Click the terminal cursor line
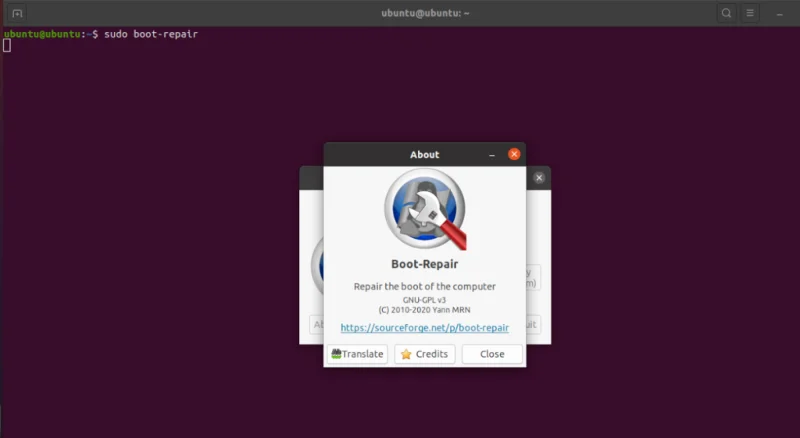This screenshot has height=438, width=800. (x=7, y=45)
